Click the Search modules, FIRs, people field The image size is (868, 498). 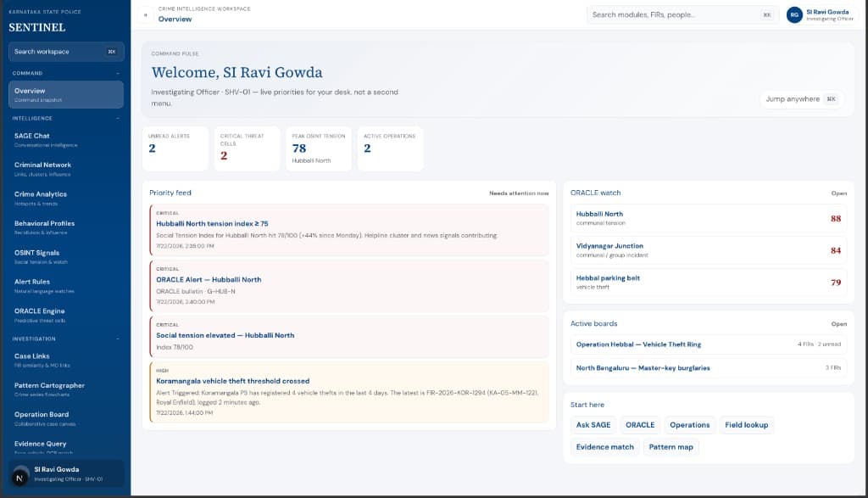click(682, 15)
